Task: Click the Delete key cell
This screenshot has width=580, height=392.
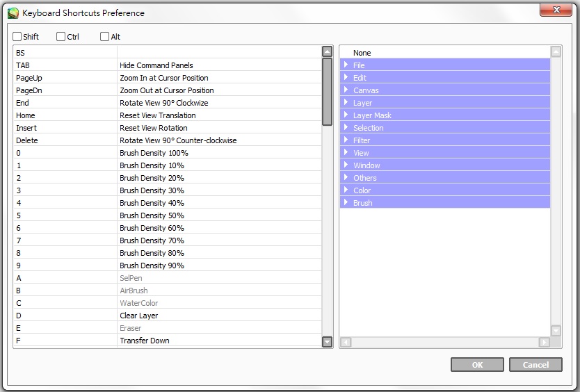Action: [x=65, y=140]
